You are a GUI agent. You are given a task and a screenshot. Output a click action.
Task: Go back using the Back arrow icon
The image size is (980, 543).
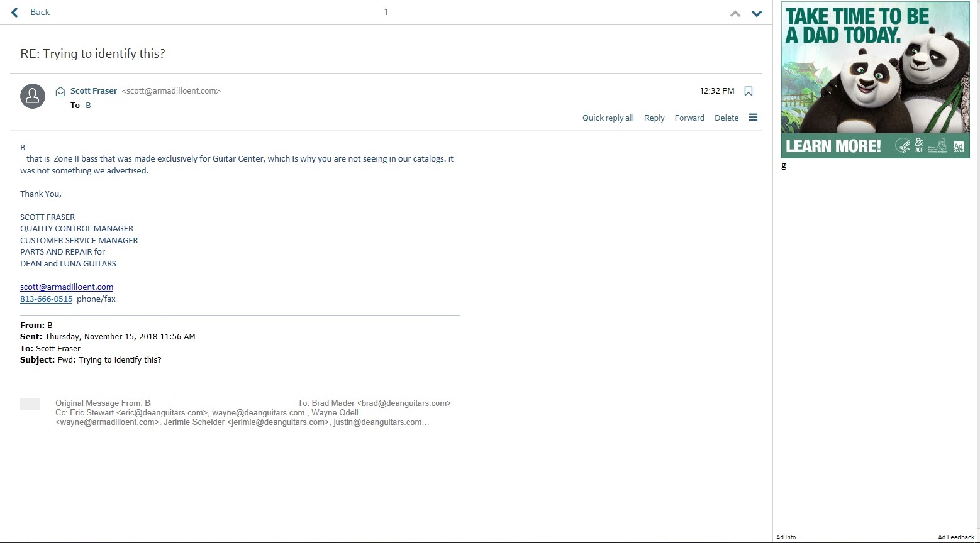tap(14, 12)
